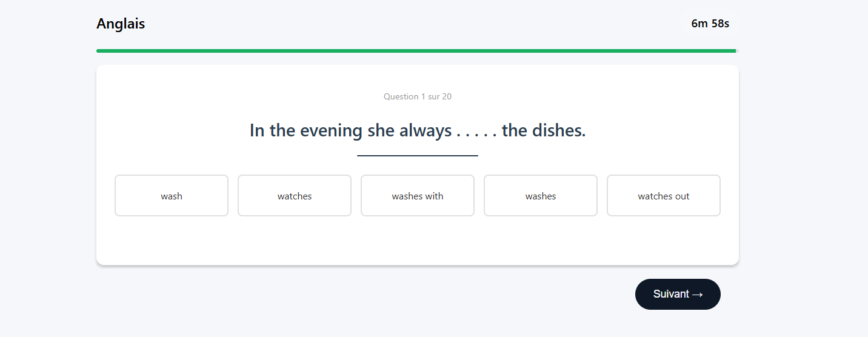Choose the single-word "watches" answer
The height and width of the screenshot is (337, 868).
coord(295,196)
